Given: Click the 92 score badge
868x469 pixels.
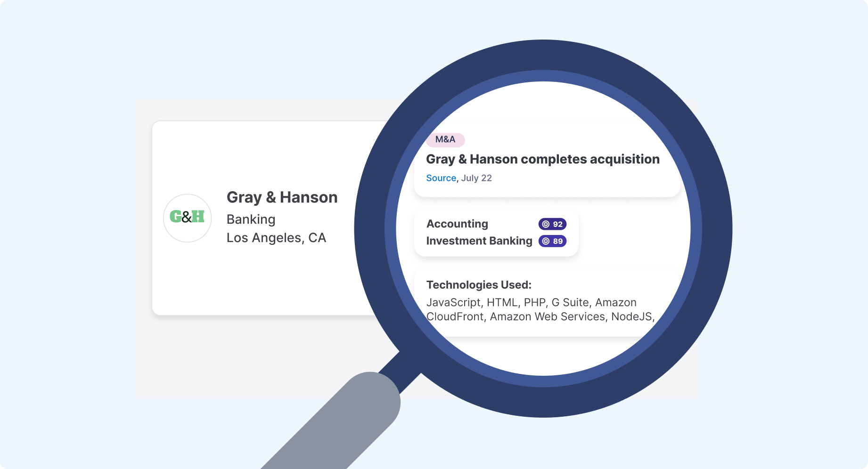Looking at the screenshot, I should pos(557,224).
